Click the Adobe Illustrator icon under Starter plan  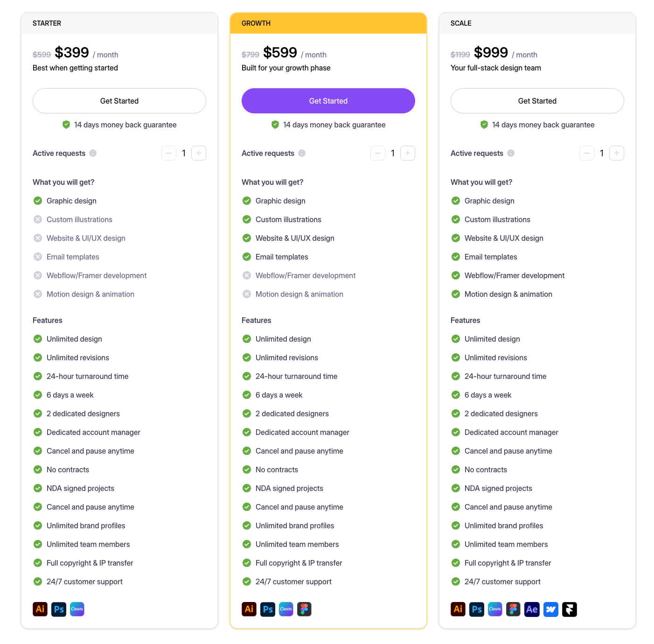click(x=40, y=609)
